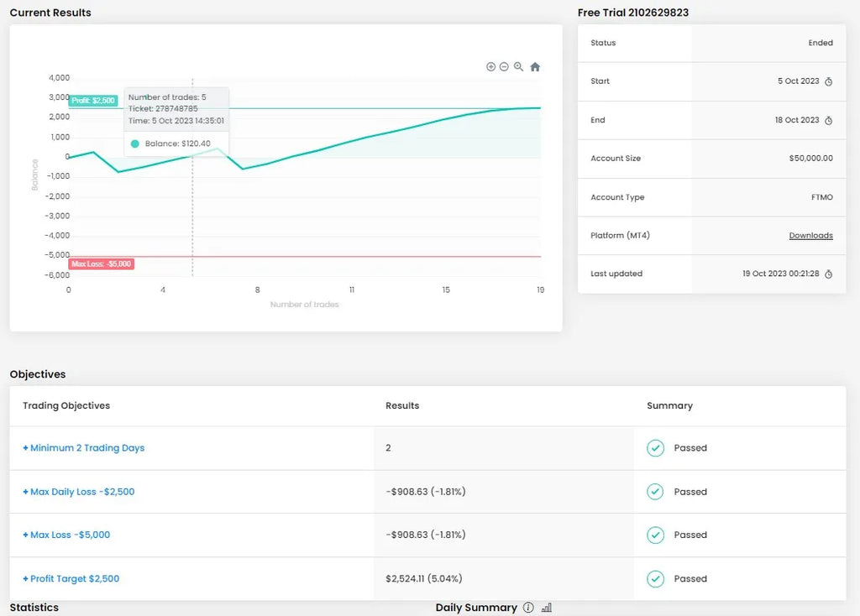Image resolution: width=860 pixels, height=616 pixels.
Task: Click the Last updated label
Action: point(616,274)
